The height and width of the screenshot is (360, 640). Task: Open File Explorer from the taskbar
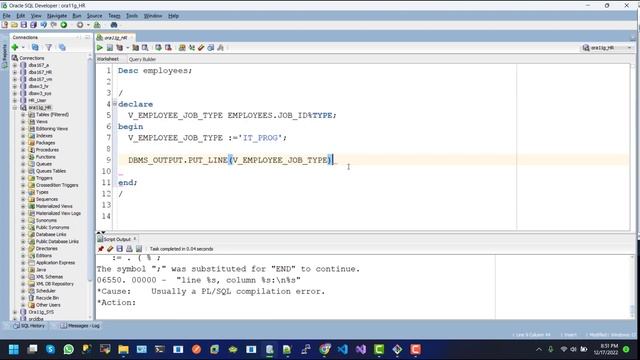click(x=123, y=349)
